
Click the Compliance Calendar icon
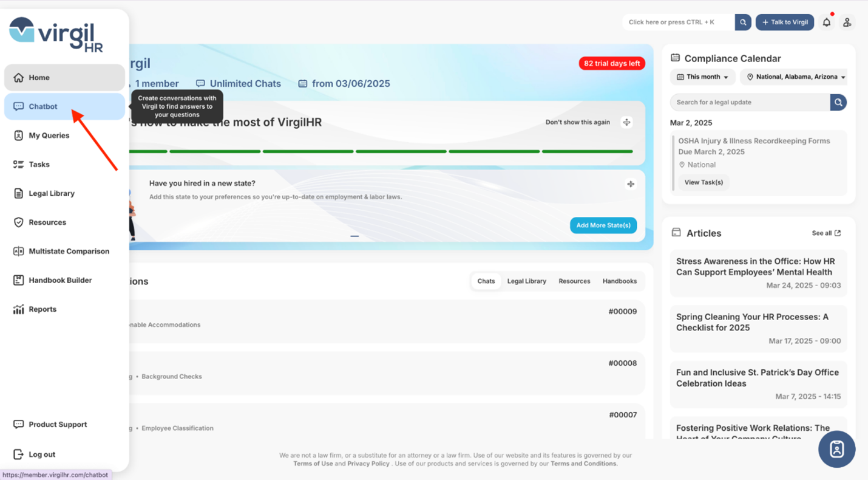point(675,58)
